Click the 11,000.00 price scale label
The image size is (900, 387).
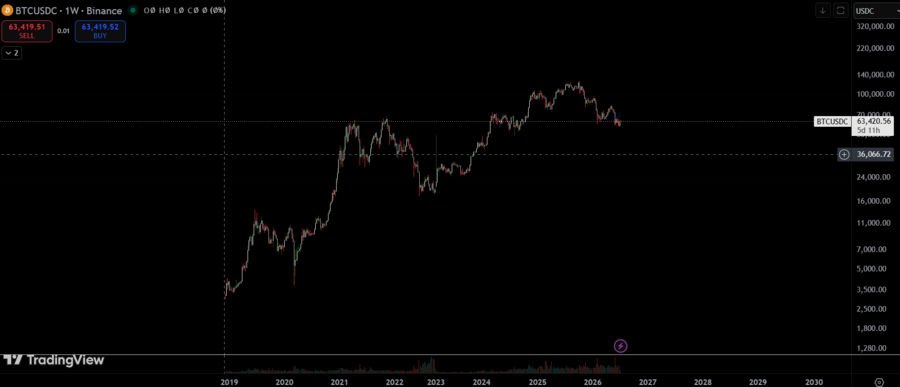click(x=875, y=223)
